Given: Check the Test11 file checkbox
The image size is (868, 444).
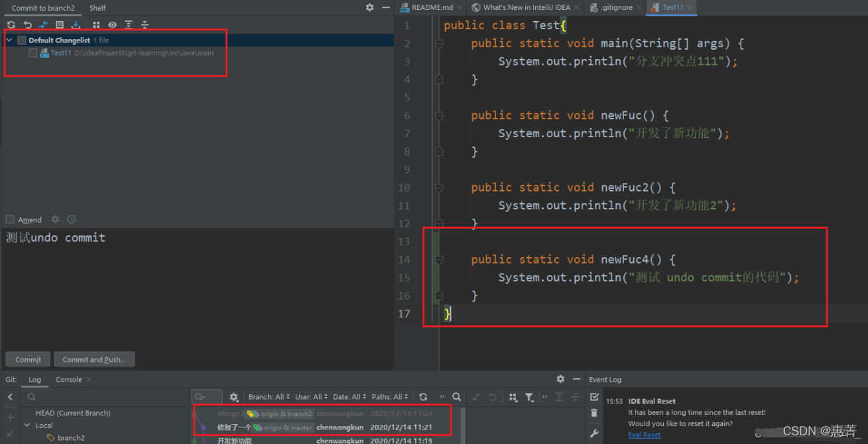Looking at the screenshot, I should click(32, 53).
